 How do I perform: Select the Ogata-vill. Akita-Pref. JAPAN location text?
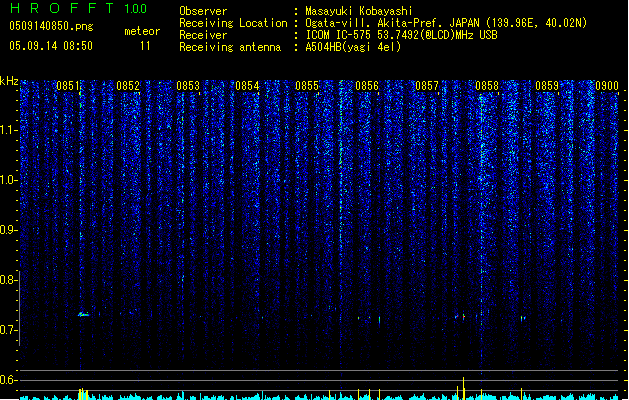[446, 23]
